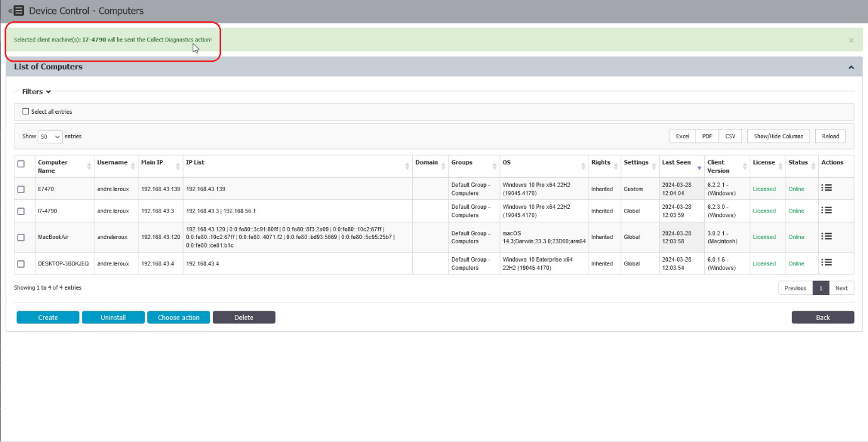Click Custom settings value for E7470

pos(633,189)
